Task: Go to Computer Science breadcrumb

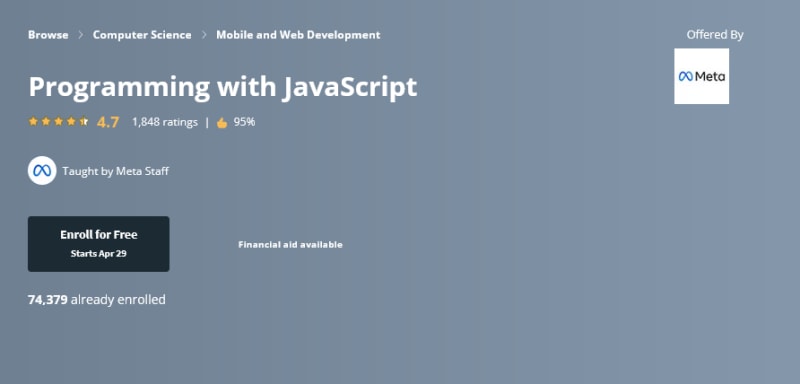Action: point(142,35)
